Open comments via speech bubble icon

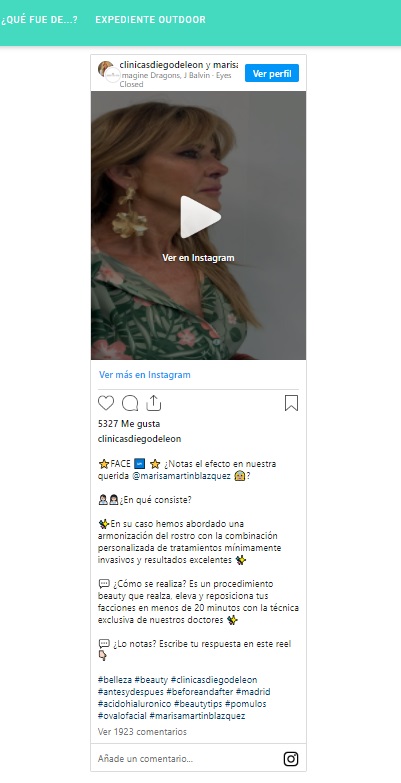point(130,403)
